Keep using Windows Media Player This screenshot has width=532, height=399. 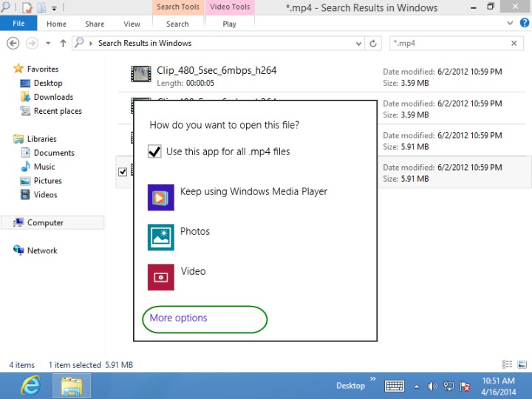253,191
